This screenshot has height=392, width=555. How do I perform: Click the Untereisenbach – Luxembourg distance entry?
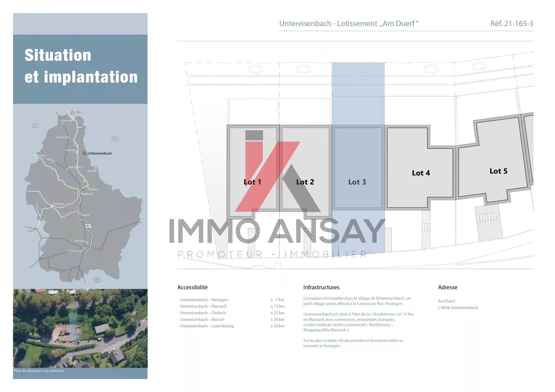(x=207, y=326)
